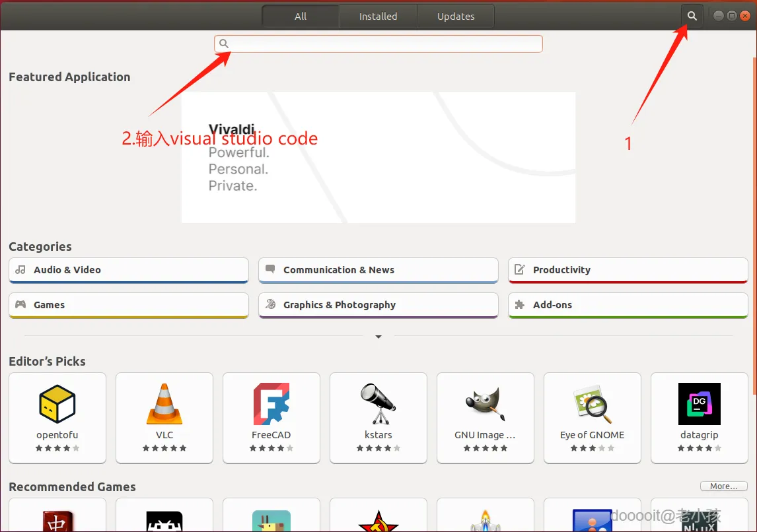This screenshot has width=757, height=532.
Task: Open the red star hammer-sickle game icon
Action: click(378, 521)
